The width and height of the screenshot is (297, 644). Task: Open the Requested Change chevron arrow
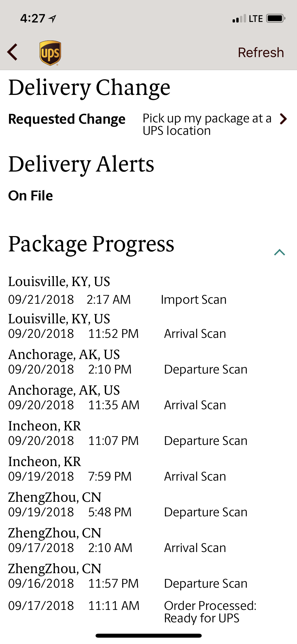pos(283,119)
